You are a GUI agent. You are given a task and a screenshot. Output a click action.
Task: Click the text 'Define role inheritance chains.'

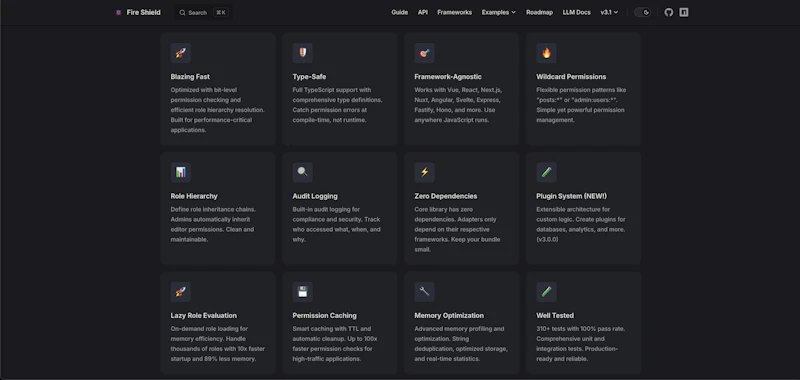[x=213, y=209]
